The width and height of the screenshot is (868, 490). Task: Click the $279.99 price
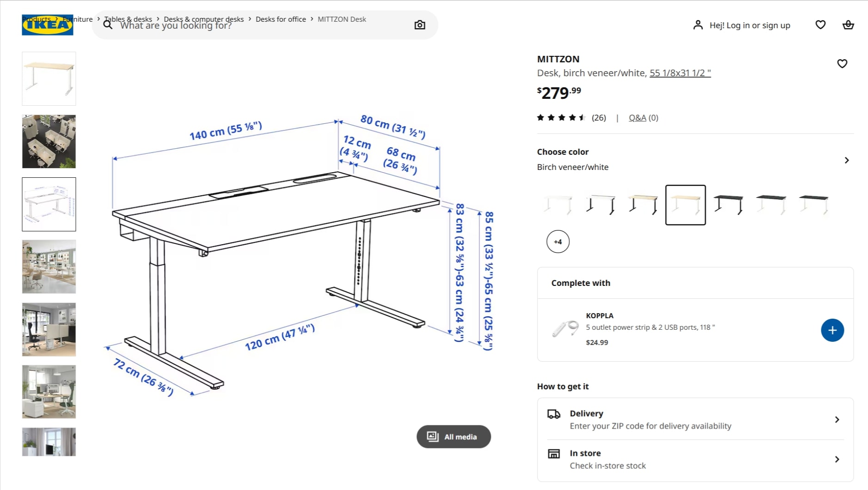tap(559, 93)
